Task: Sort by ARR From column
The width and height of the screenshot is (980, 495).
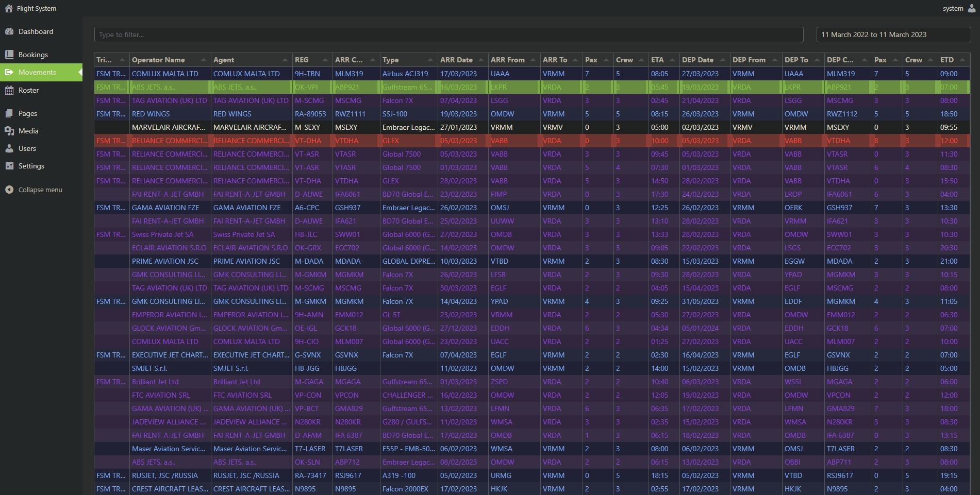Action: coord(513,60)
